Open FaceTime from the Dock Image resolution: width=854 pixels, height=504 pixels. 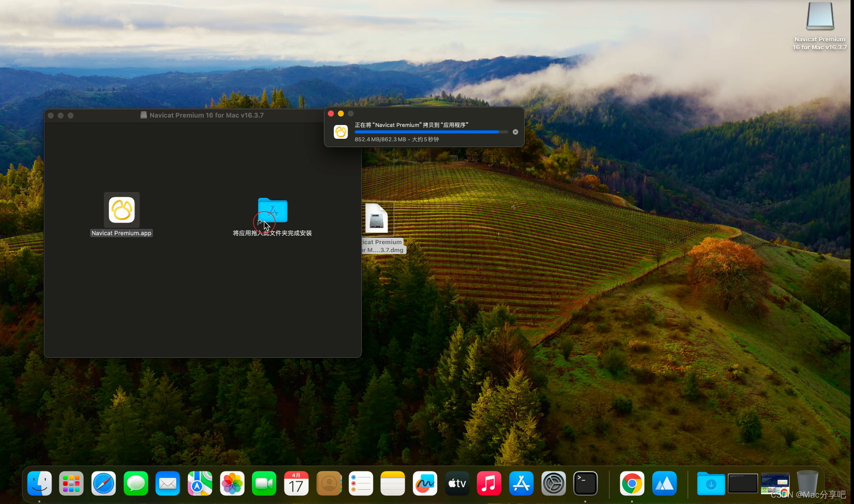coord(264,483)
